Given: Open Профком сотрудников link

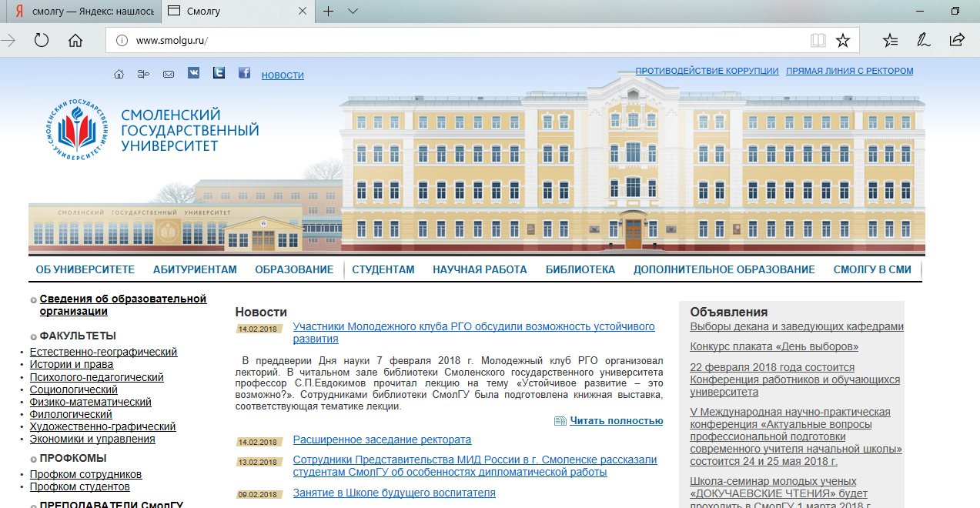Looking at the screenshot, I should tap(85, 474).
